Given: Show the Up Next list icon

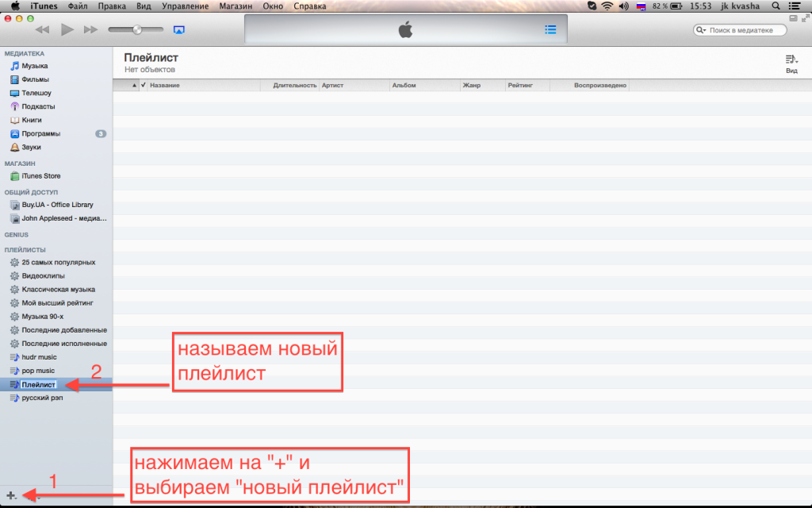Looking at the screenshot, I should pyautogui.click(x=550, y=29).
